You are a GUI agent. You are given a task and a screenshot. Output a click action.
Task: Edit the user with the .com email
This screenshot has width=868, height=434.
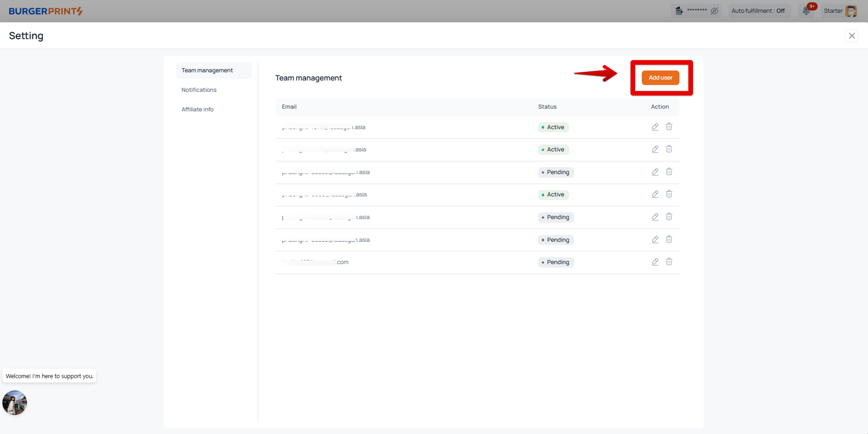click(655, 262)
